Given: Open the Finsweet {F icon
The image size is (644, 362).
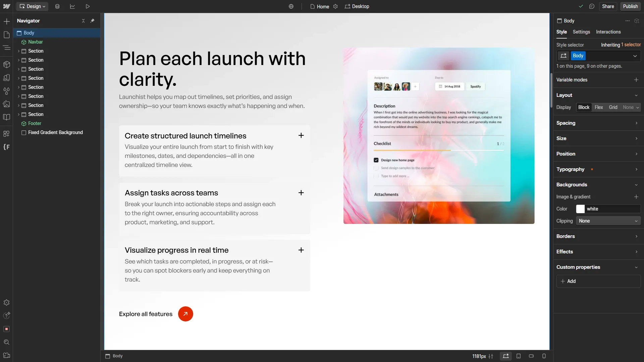Looking at the screenshot, I should coord(6,147).
